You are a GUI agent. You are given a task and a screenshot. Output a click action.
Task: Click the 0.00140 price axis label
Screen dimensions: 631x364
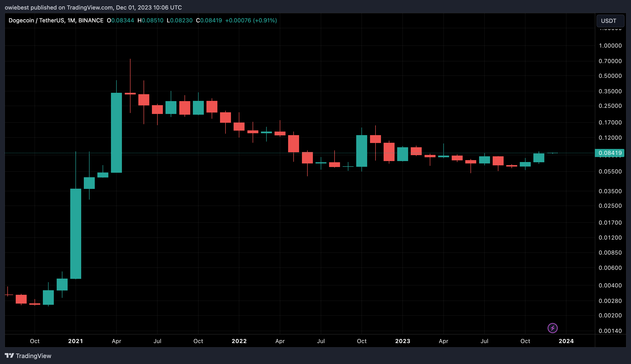pos(610,331)
